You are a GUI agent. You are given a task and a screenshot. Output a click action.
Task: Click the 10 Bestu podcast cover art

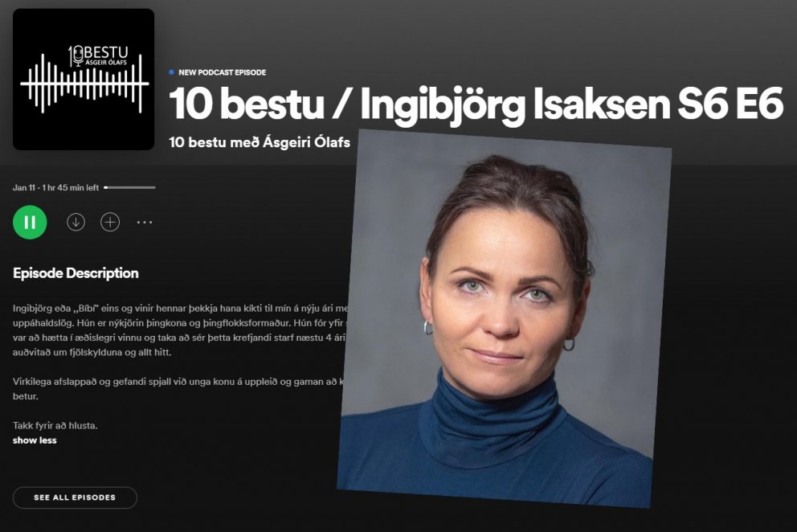[84, 80]
